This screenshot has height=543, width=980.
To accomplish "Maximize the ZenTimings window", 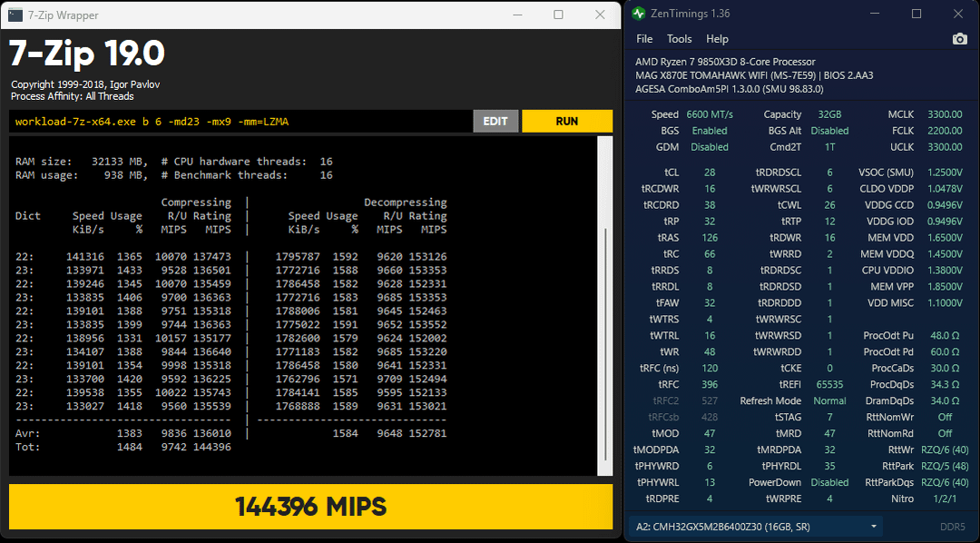I will click(x=916, y=15).
